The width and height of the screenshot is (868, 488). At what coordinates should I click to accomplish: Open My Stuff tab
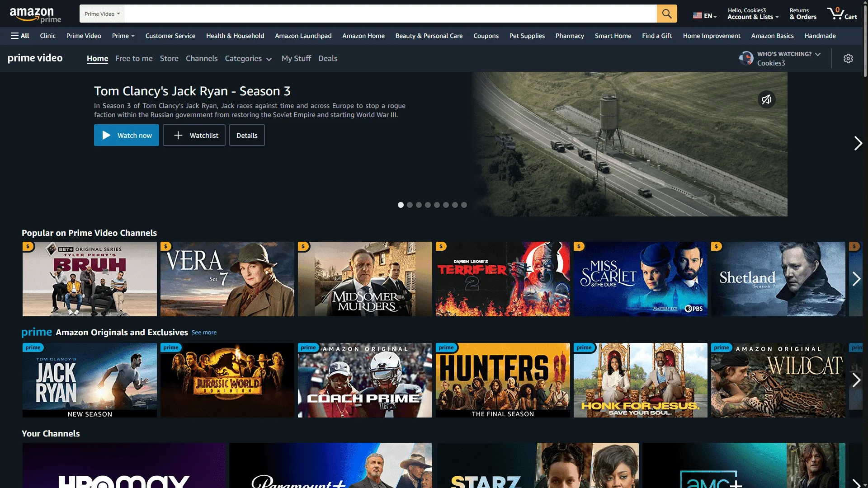[x=296, y=58]
